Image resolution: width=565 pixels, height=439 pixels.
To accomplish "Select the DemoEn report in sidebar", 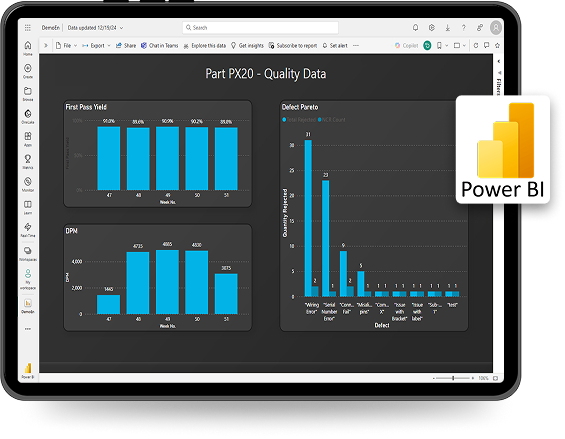I will (x=28, y=306).
